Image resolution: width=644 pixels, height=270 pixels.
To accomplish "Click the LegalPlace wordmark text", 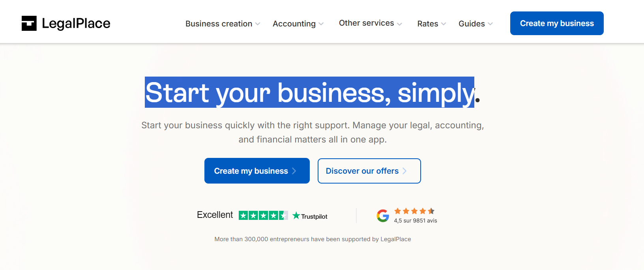I will 76,23.
